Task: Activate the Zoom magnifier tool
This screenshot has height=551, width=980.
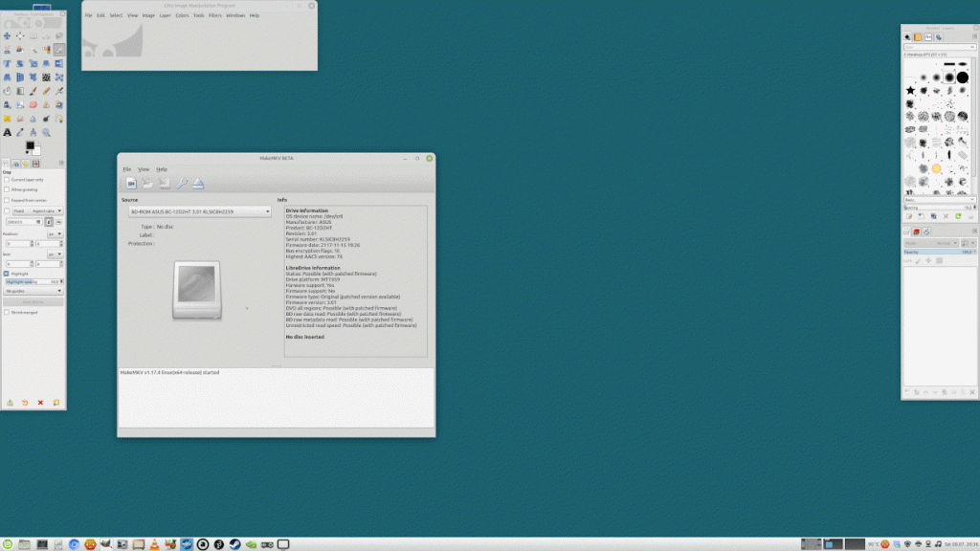Action: 46,132
